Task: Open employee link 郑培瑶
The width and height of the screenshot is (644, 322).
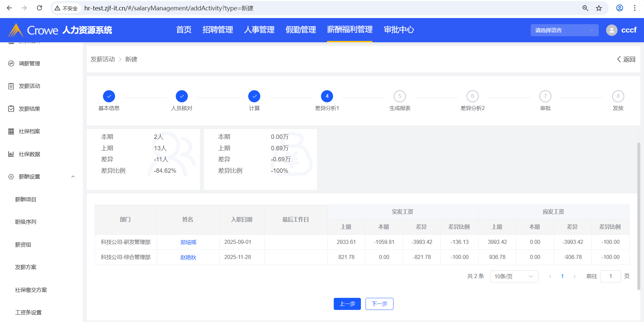Action: click(x=188, y=242)
